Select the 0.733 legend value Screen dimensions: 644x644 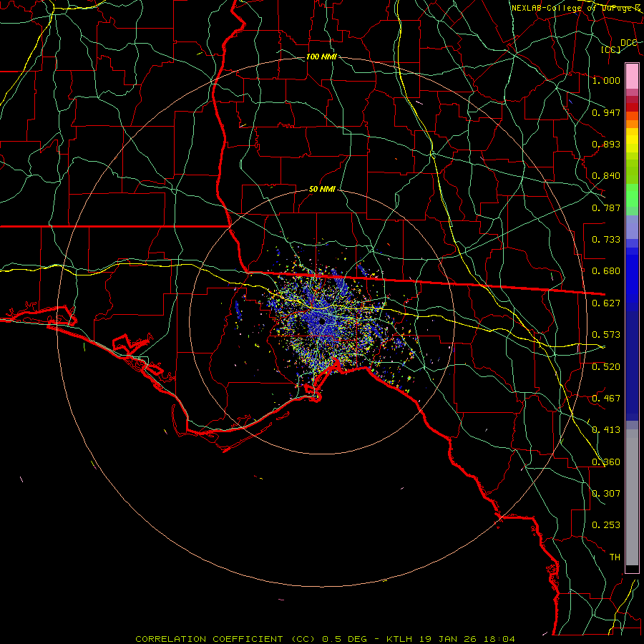click(x=606, y=240)
